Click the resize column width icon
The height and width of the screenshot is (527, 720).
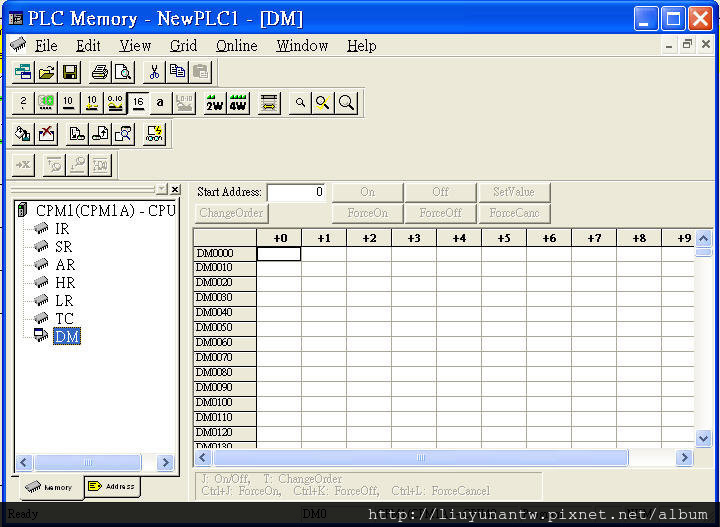[269, 103]
